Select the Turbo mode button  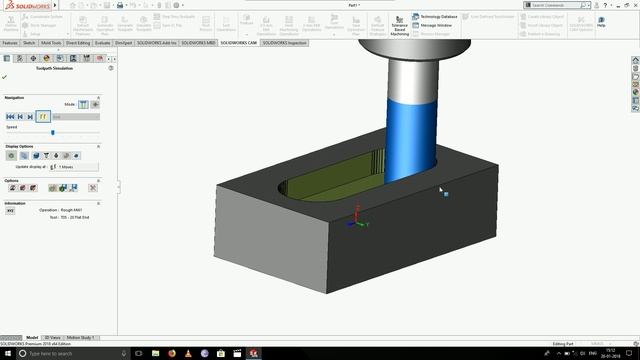point(95,104)
